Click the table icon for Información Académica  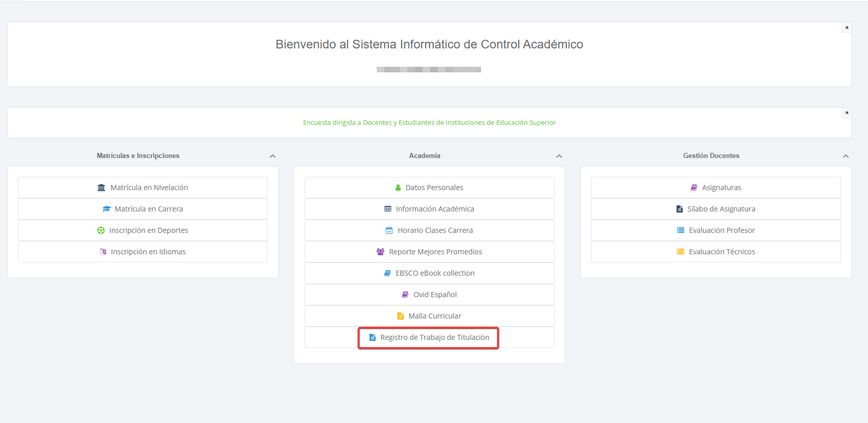click(388, 209)
